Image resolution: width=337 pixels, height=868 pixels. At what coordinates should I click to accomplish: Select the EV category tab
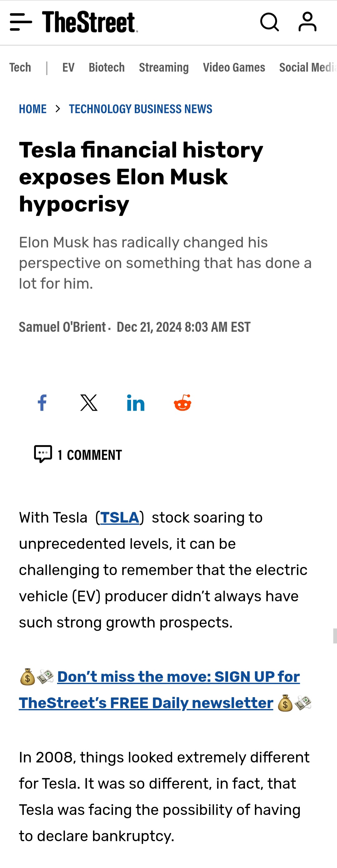point(68,67)
